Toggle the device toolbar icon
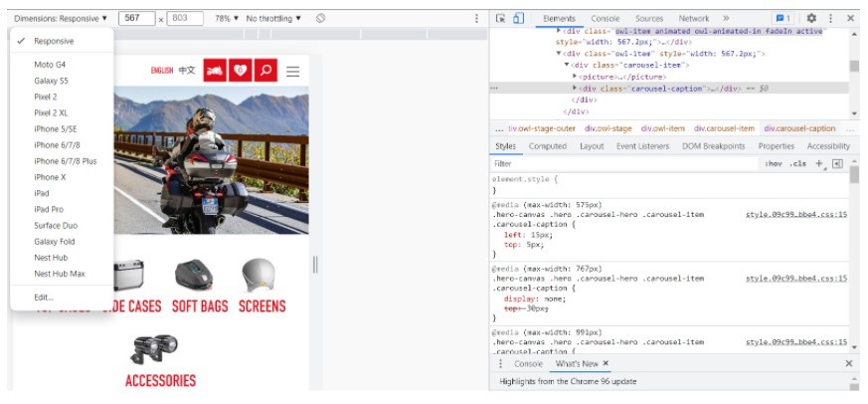 [x=518, y=18]
